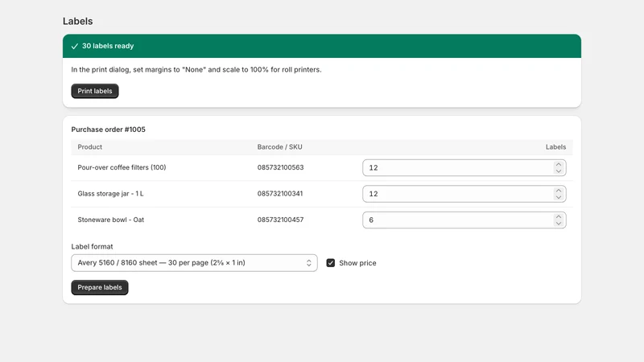Decrease labels for Stoneware bowl - Oat
The image size is (644, 362).
[558, 224]
